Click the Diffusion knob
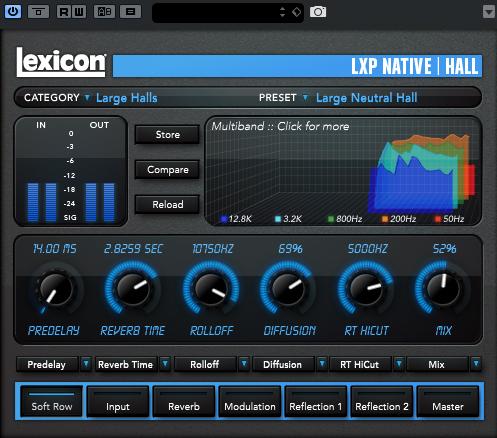The width and height of the screenshot is (497, 438). 288,289
